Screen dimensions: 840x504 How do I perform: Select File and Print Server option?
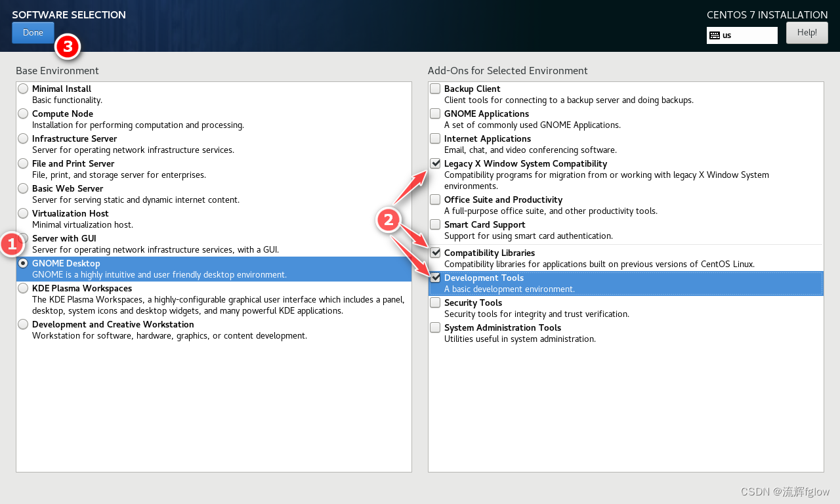coord(24,163)
